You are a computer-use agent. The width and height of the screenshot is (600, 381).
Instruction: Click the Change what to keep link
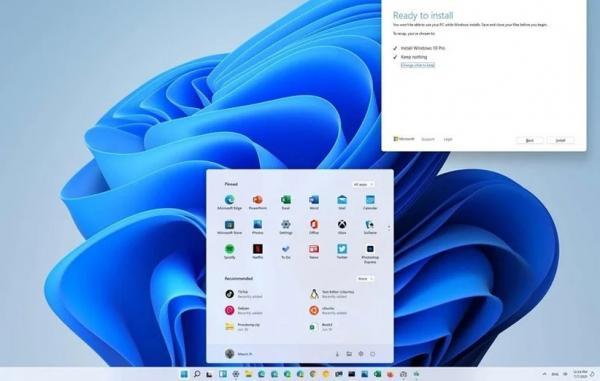[417, 65]
